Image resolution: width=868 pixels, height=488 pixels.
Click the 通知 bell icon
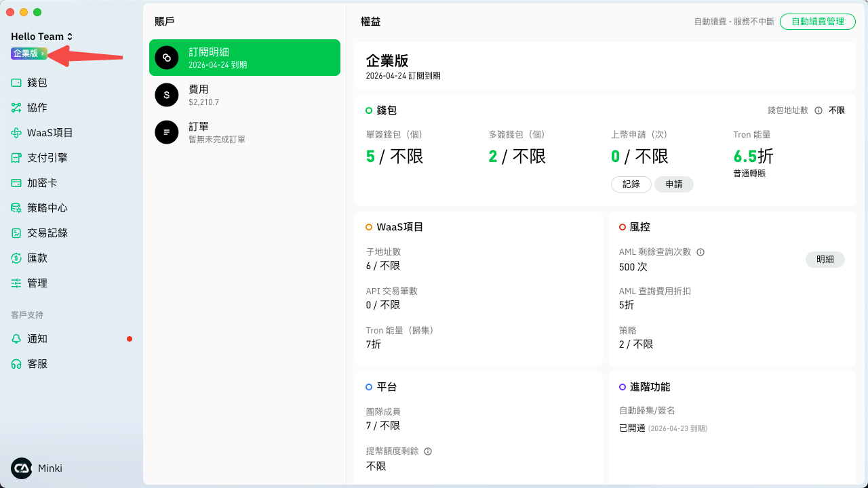[x=16, y=339]
